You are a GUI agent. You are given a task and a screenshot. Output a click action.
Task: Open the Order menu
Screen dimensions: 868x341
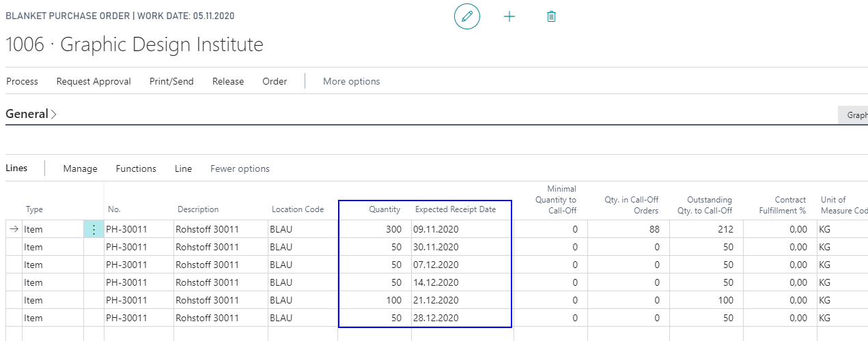[275, 81]
